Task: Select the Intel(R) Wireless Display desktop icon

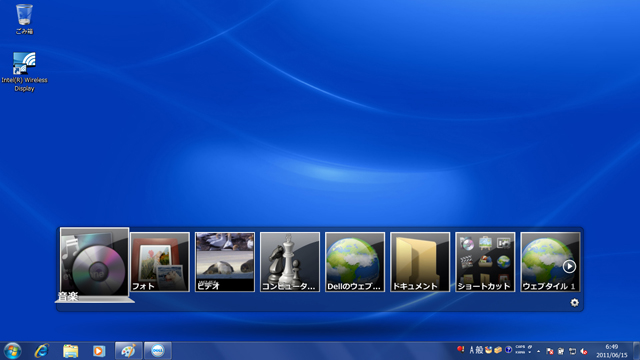Action: point(24,72)
